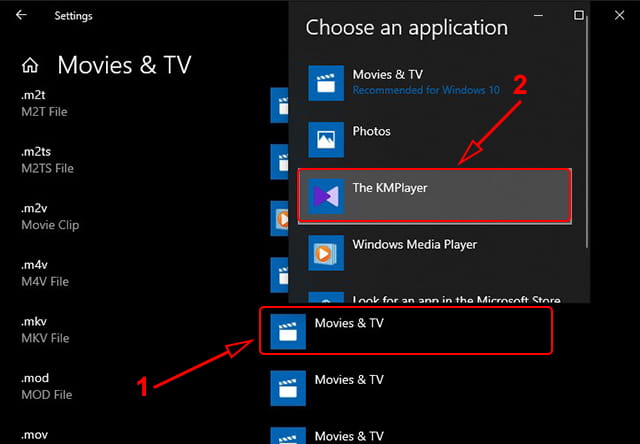640x444 pixels.
Task: Select The KMPlayer from application list
Action: click(x=435, y=196)
